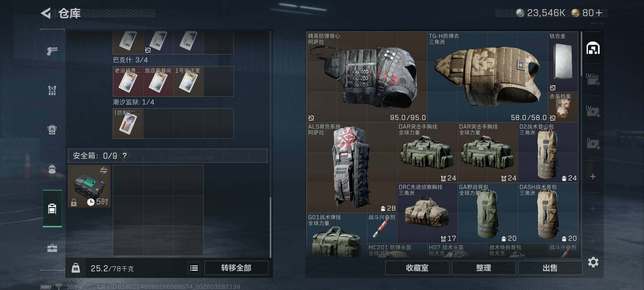Viewport: 644px width, 290px height.
Task: Open the briefcase category at sidebar bottom
Action: pos(52,248)
